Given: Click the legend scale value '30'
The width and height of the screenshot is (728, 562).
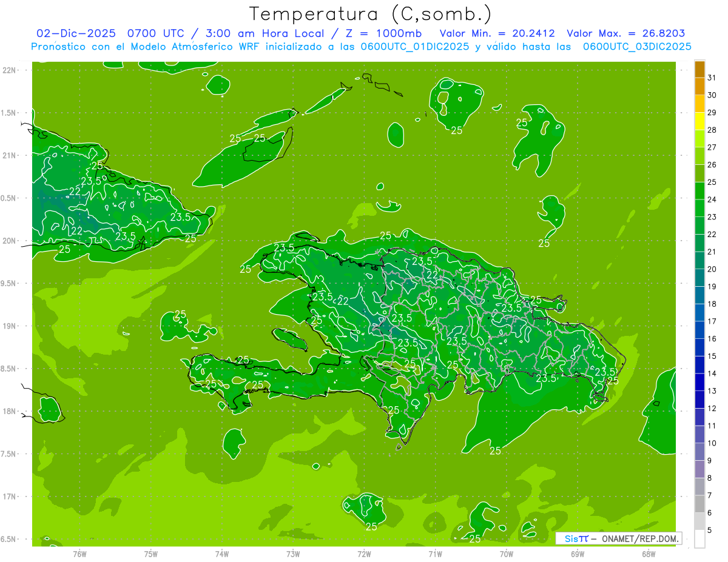Looking at the screenshot, I should (x=712, y=95).
